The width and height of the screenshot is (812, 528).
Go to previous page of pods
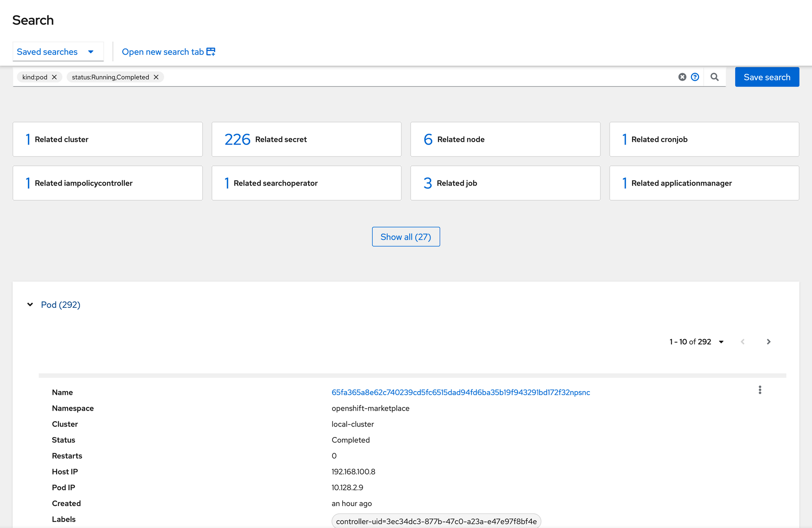coord(743,342)
